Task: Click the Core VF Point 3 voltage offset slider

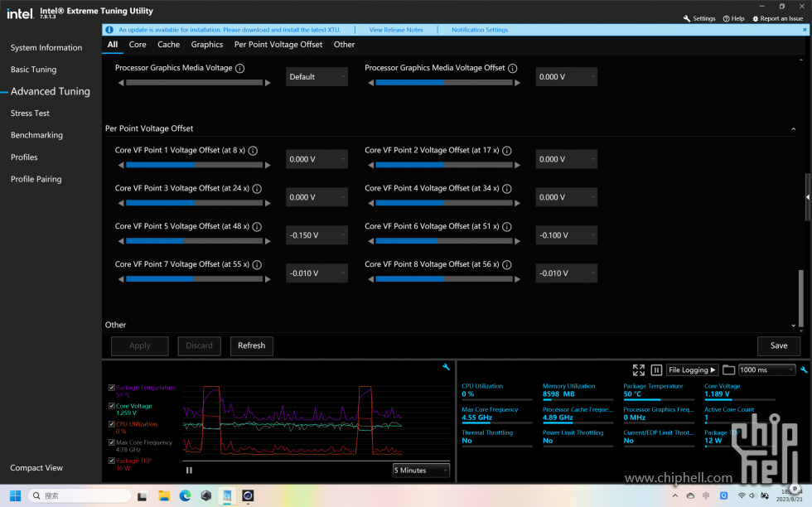Action: click(x=194, y=203)
